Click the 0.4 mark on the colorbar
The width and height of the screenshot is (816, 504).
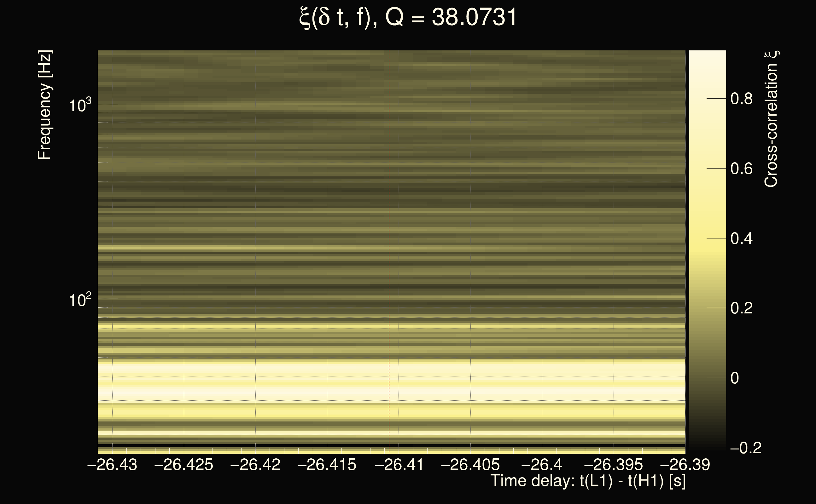click(741, 239)
